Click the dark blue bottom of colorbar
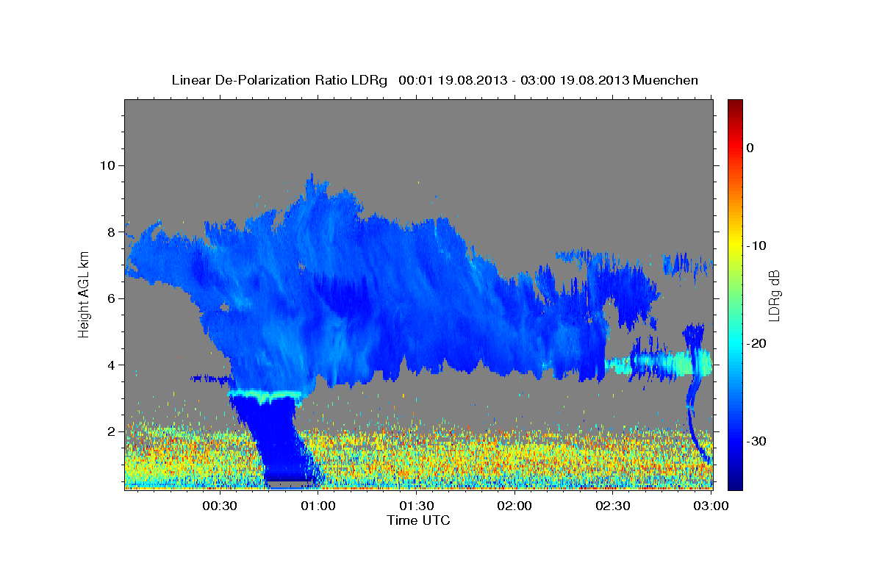Screen dimensions: 882x588 (x=735, y=481)
